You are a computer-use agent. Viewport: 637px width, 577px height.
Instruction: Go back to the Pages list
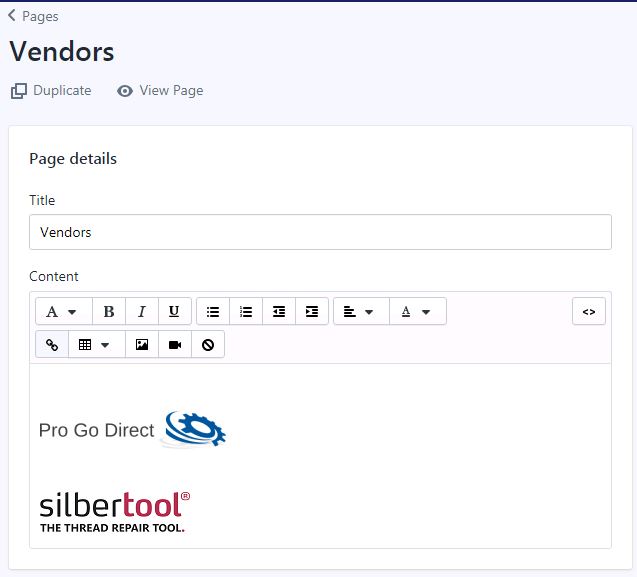[x=33, y=16]
